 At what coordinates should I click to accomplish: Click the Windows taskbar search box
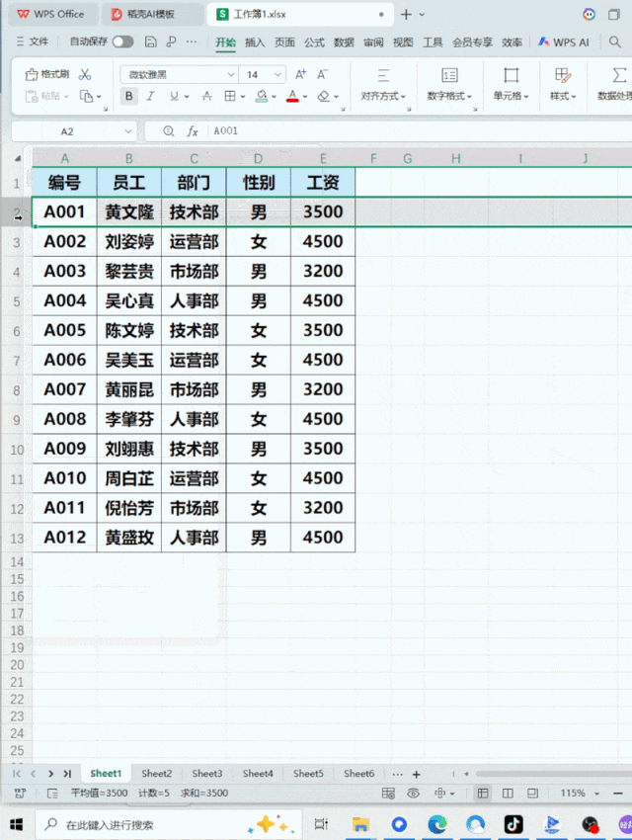169,824
